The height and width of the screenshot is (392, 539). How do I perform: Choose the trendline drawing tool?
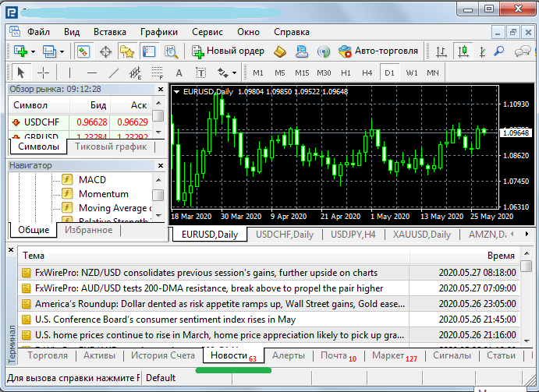tap(114, 72)
